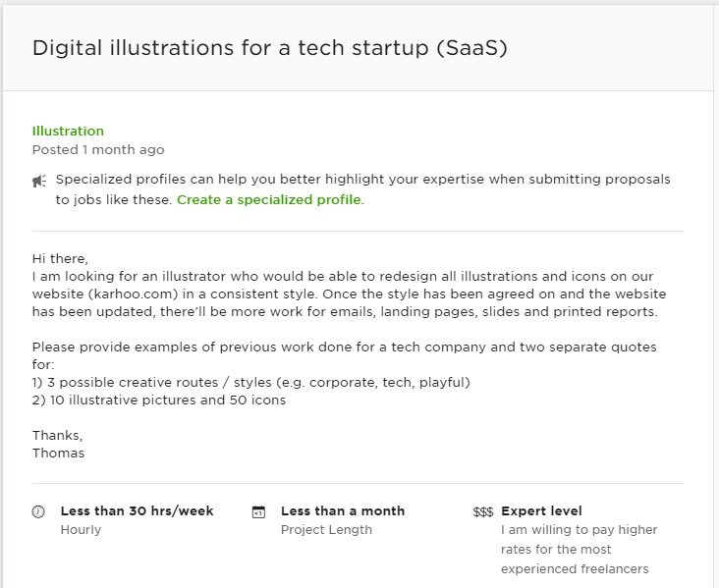Image resolution: width=719 pixels, height=588 pixels.
Task: Click the clock icon next to hours per week
Action: point(38,511)
